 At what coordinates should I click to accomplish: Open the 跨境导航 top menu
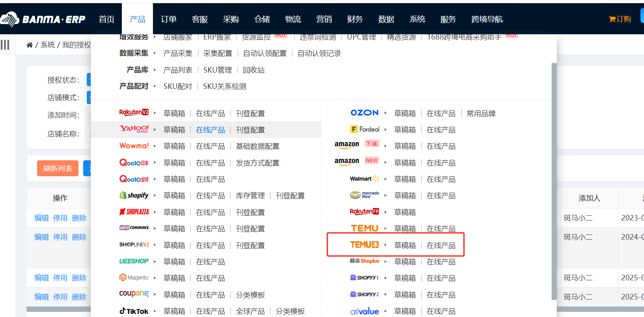coord(487,19)
